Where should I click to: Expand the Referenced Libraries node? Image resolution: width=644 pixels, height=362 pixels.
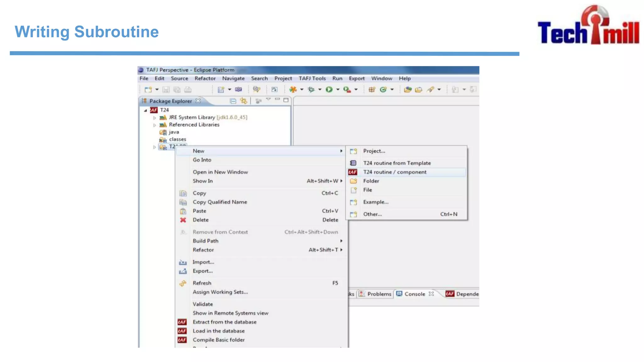tap(154, 125)
